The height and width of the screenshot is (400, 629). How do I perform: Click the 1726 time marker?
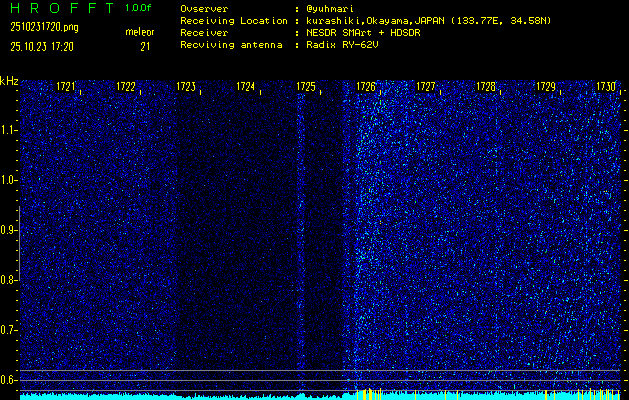366,87
